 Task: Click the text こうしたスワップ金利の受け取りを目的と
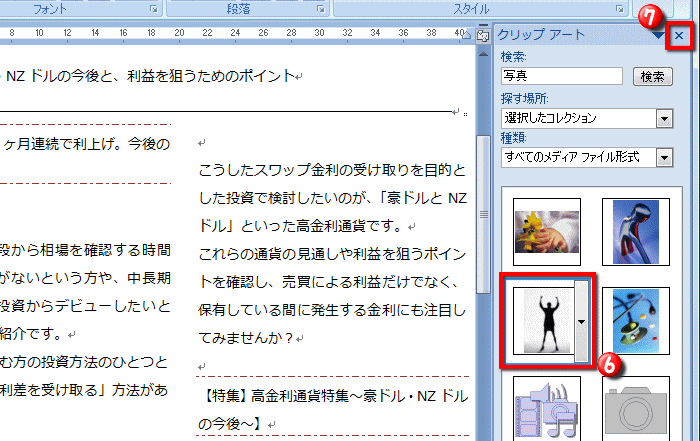coord(332,170)
